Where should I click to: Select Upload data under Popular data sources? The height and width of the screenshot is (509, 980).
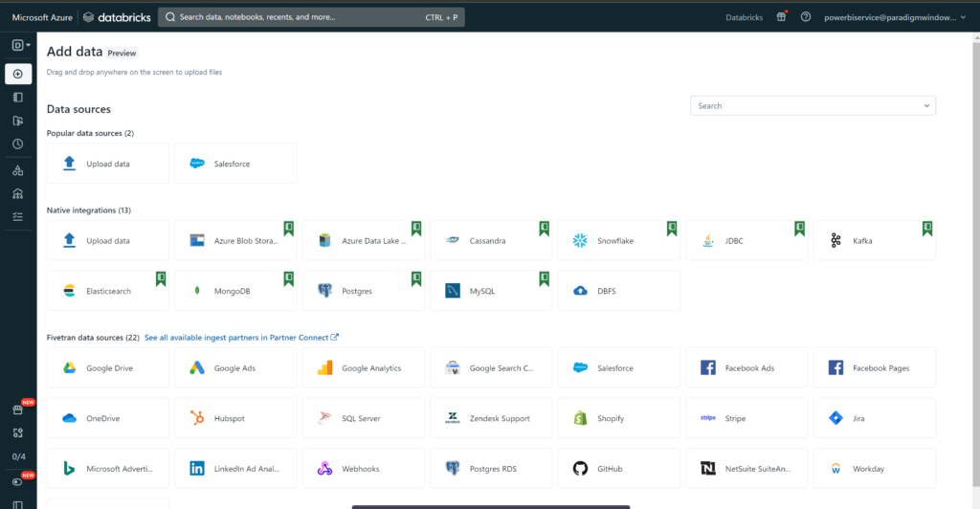(x=107, y=164)
